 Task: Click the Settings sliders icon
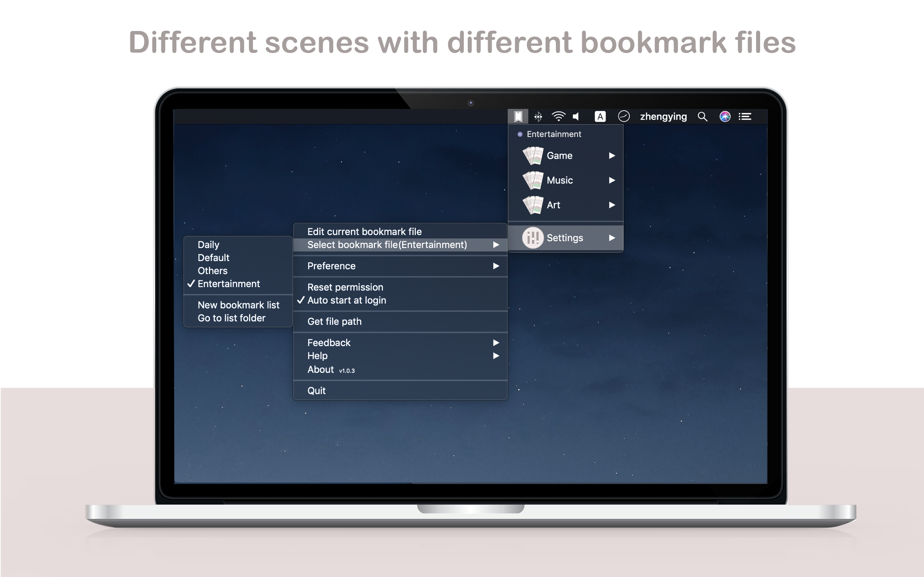click(533, 238)
